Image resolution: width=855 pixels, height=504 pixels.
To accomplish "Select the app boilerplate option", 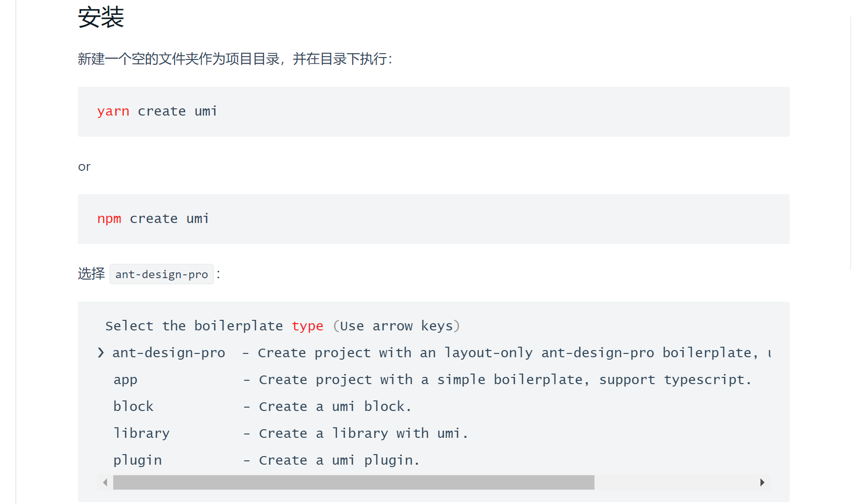I will (125, 379).
